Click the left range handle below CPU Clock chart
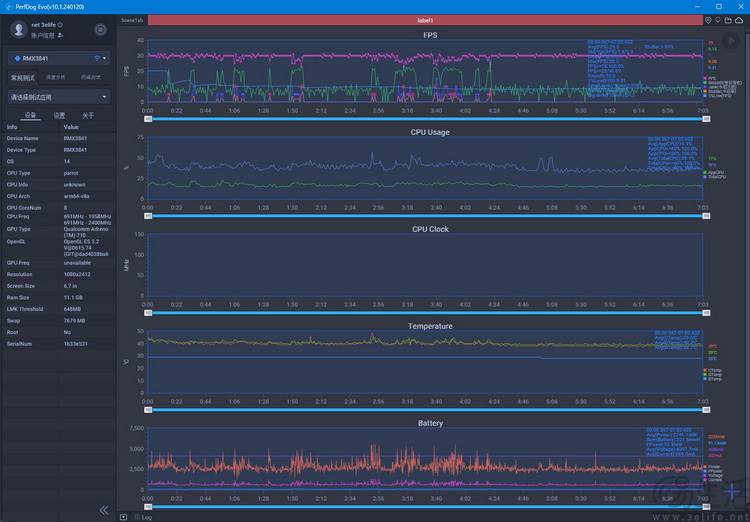 [148, 313]
